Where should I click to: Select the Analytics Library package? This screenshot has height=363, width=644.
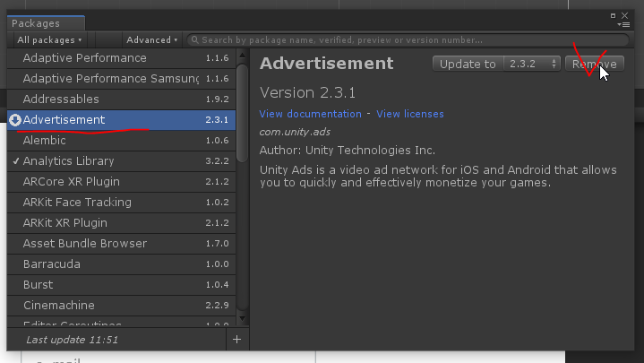pyautogui.click(x=121, y=161)
